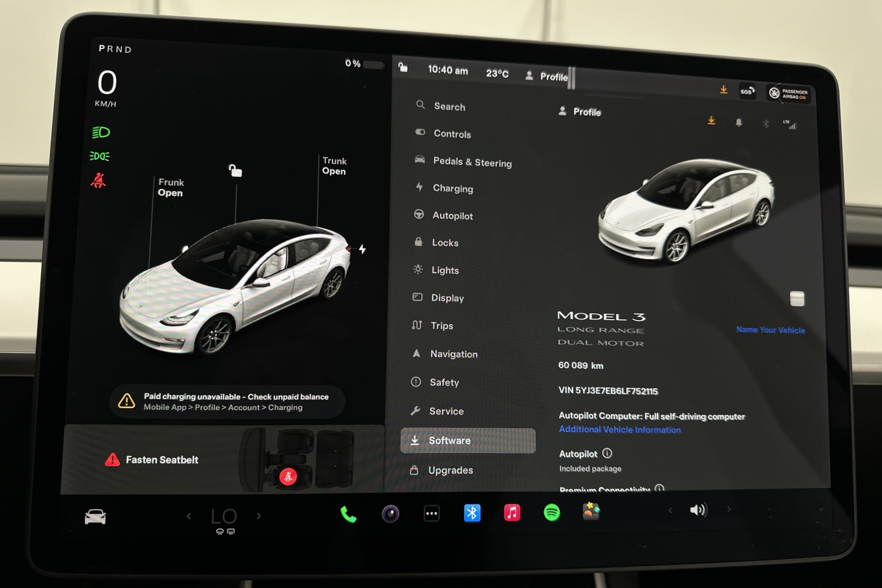Launch Spotify from the dock
This screenshot has height=588, width=882.
tap(552, 512)
